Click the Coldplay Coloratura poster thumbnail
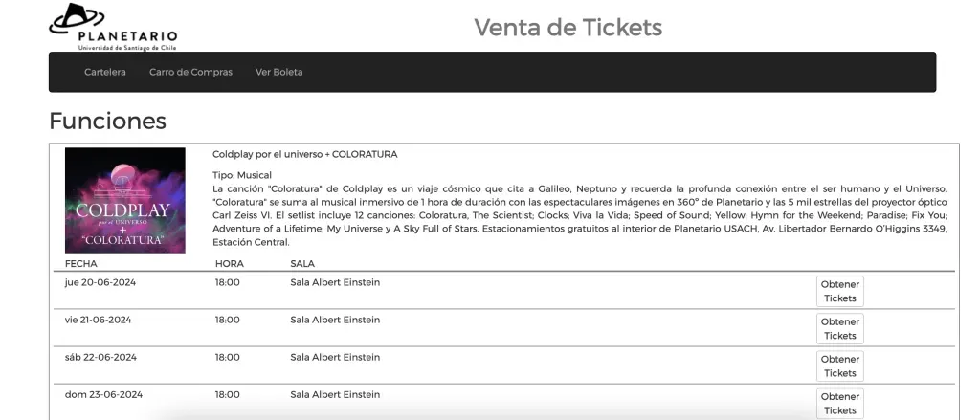Viewport: 980px width, 420px height. tap(125, 200)
